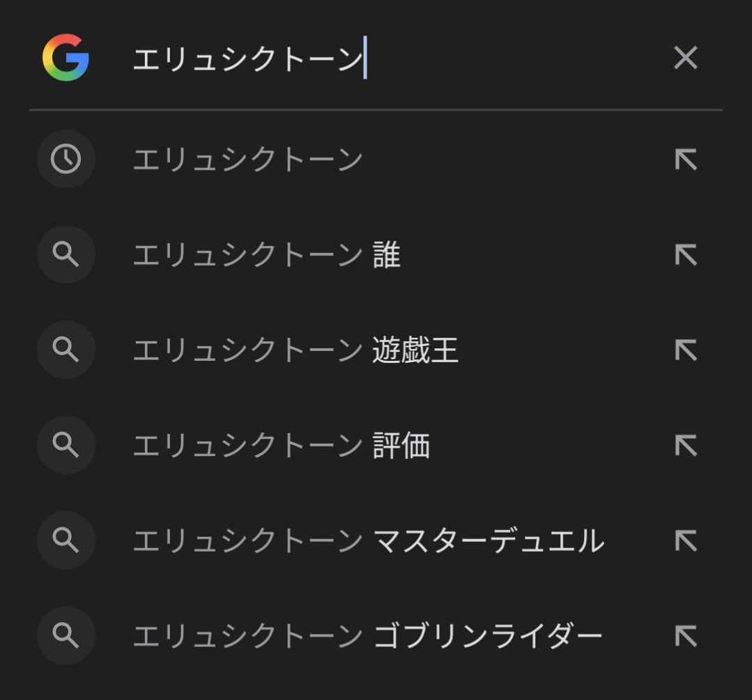The height and width of the screenshot is (700, 752).
Task: Click magnifier icon beside エリュシクトーン 評価
Action: [x=66, y=445]
